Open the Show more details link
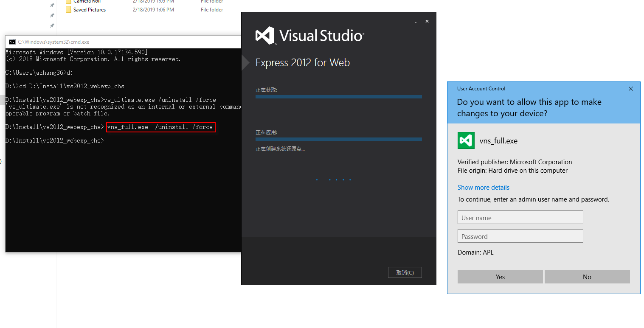This screenshot has width=644, height=328. coord(483,187)
